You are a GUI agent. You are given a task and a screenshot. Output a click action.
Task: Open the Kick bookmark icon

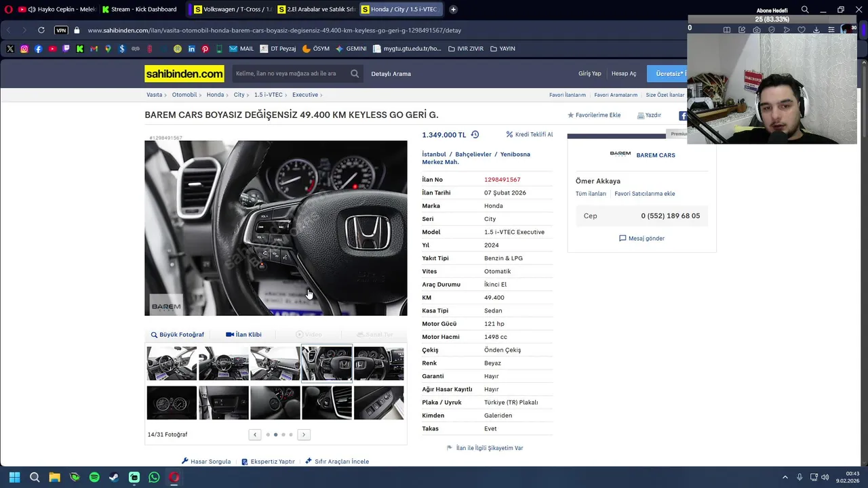pyautogui.click(x=80, y=49)
